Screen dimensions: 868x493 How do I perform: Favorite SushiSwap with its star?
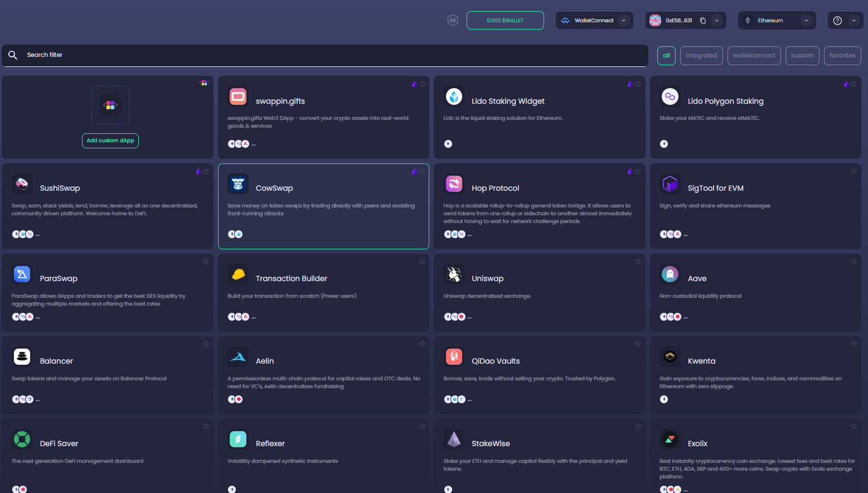pos(206,171)
